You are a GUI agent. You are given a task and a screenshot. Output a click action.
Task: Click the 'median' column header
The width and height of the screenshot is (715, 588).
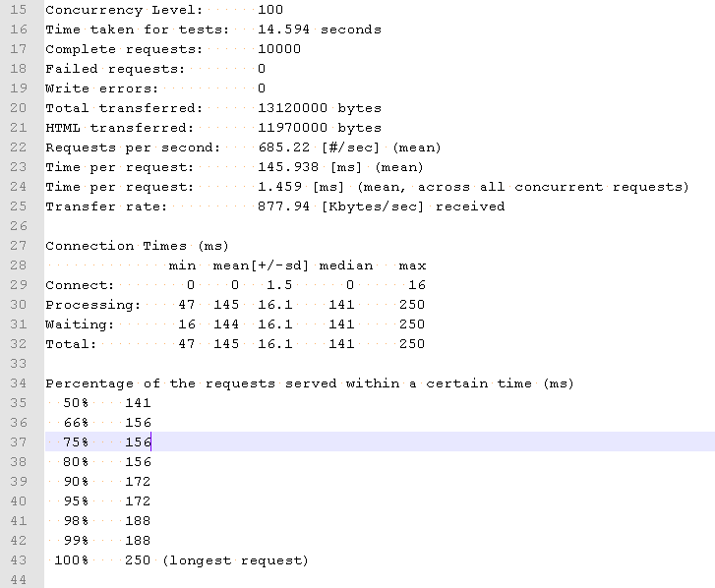click(345, 265)
